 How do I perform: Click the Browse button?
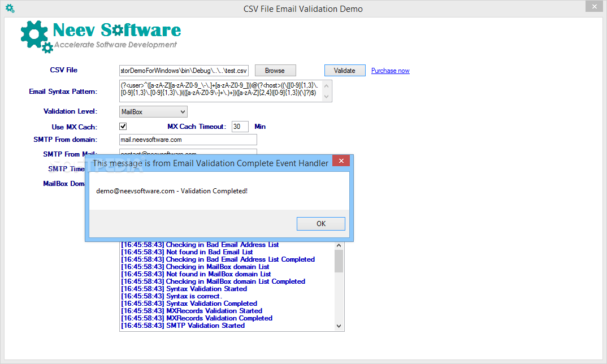tap(275, 71)
